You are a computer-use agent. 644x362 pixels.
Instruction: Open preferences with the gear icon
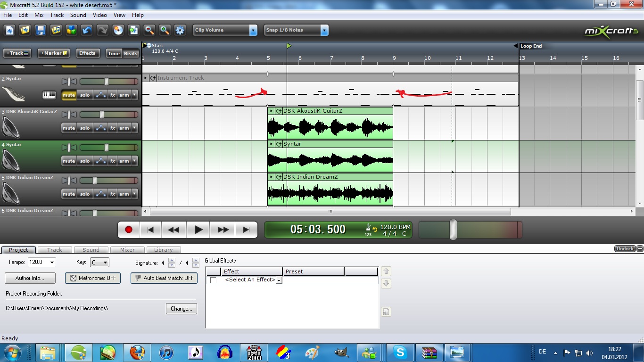click(180, 30)
